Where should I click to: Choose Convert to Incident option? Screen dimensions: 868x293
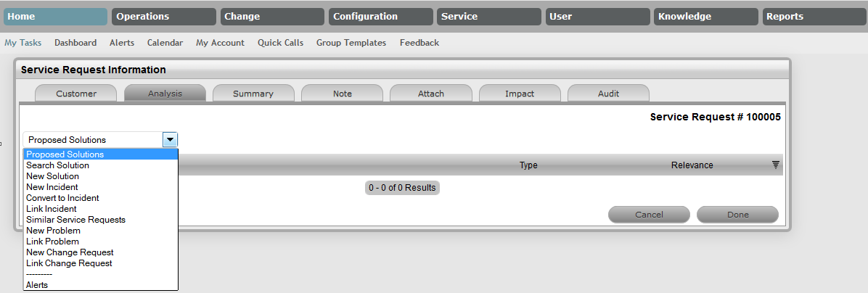(x=62, y=198)
